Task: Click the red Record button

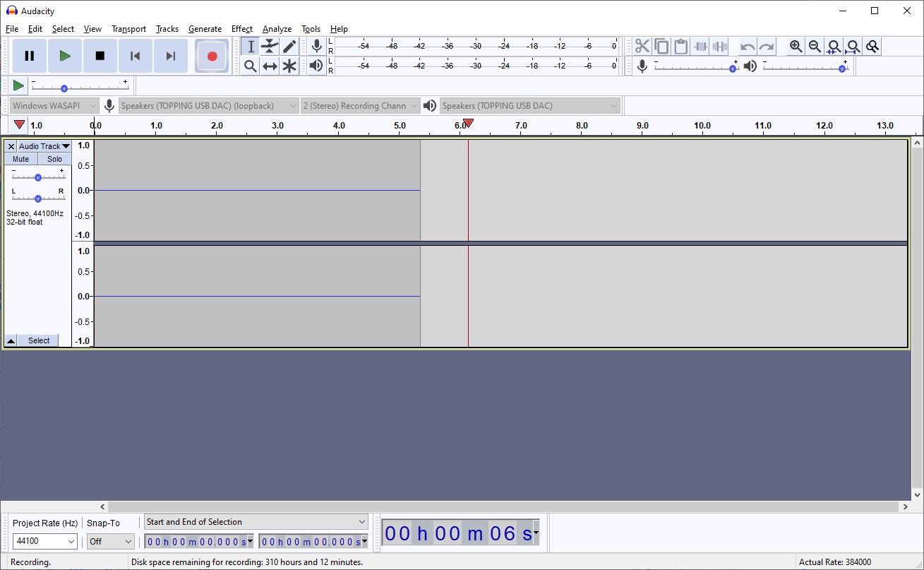Action: tap(212, 56)
